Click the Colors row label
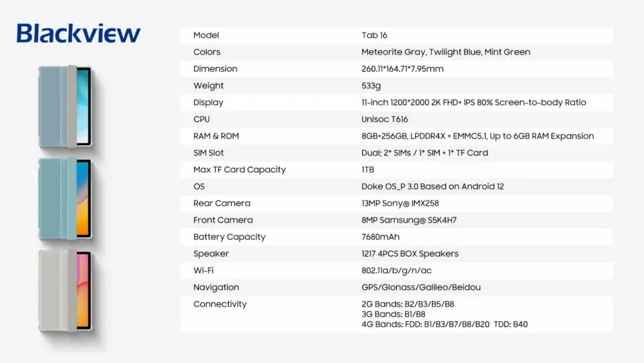The width and height of the screenshot is (644, 363). click(207, 52)
